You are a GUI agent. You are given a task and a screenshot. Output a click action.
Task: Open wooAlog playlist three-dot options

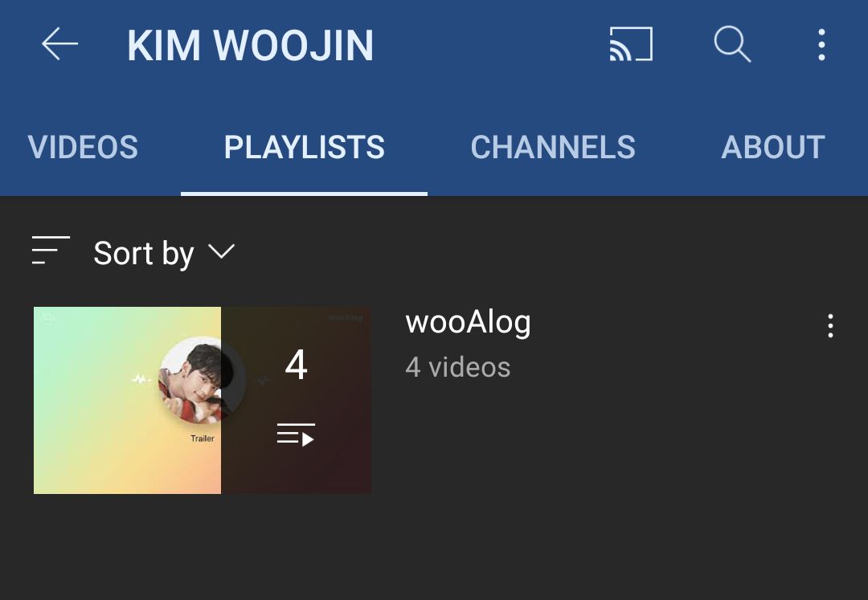coord(830,326)
